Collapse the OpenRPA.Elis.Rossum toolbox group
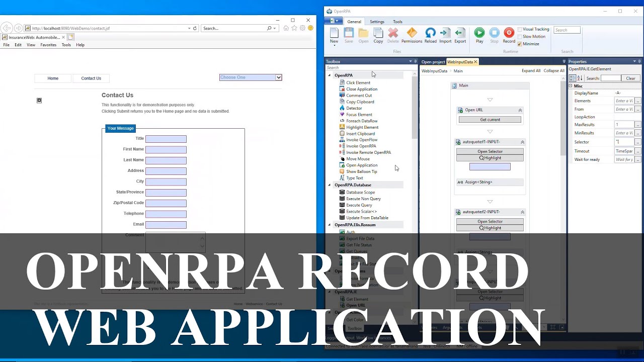Screen dimensions: 644x362 point(330,225)
